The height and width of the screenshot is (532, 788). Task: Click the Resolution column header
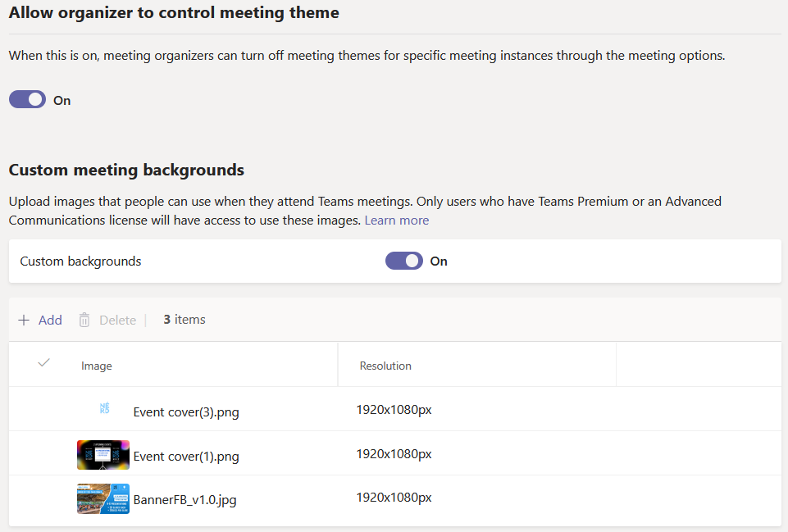click(x=385, y=365)
